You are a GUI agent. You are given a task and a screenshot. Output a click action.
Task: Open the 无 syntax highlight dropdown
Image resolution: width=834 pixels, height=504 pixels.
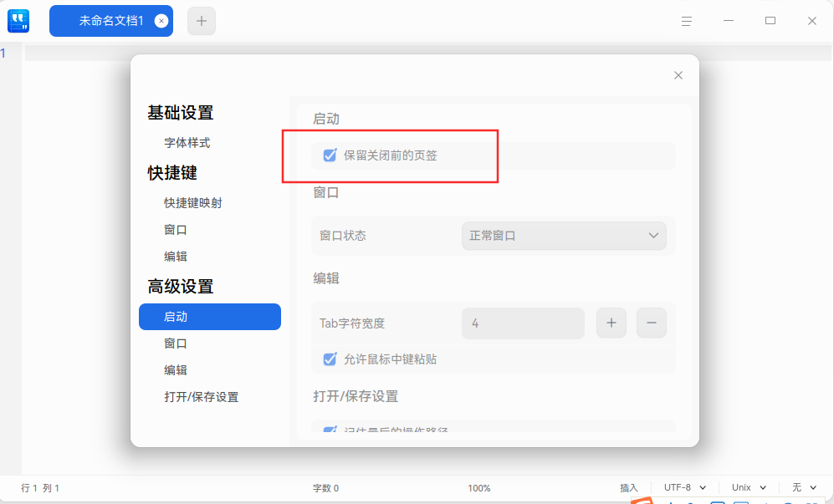pos(804,487)
